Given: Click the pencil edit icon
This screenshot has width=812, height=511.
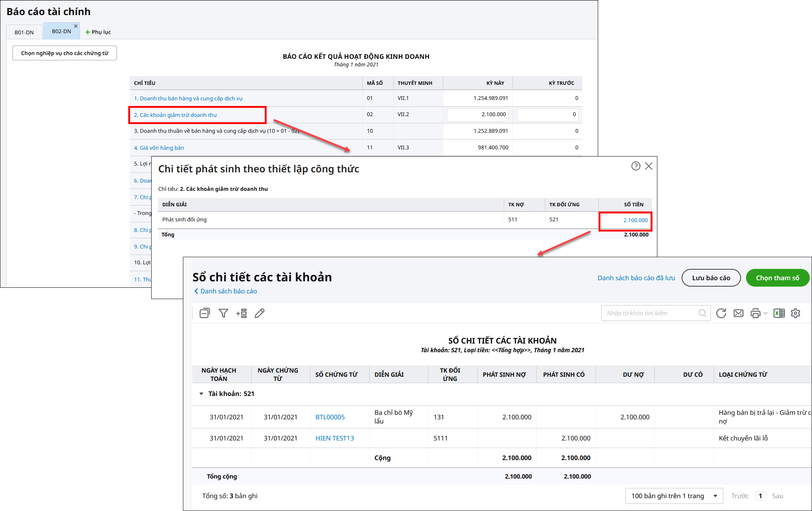Looking at the screenshot, I should [x=259, y=313].
